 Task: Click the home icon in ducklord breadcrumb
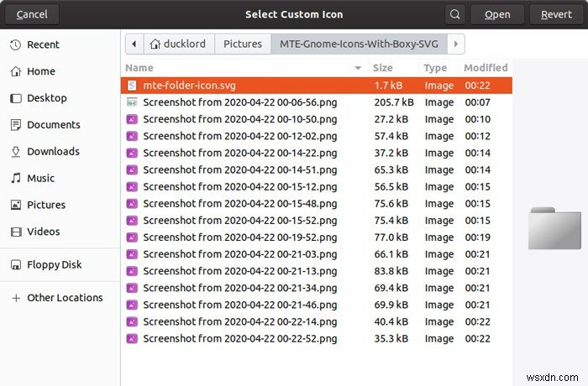[x=155, y=44]
